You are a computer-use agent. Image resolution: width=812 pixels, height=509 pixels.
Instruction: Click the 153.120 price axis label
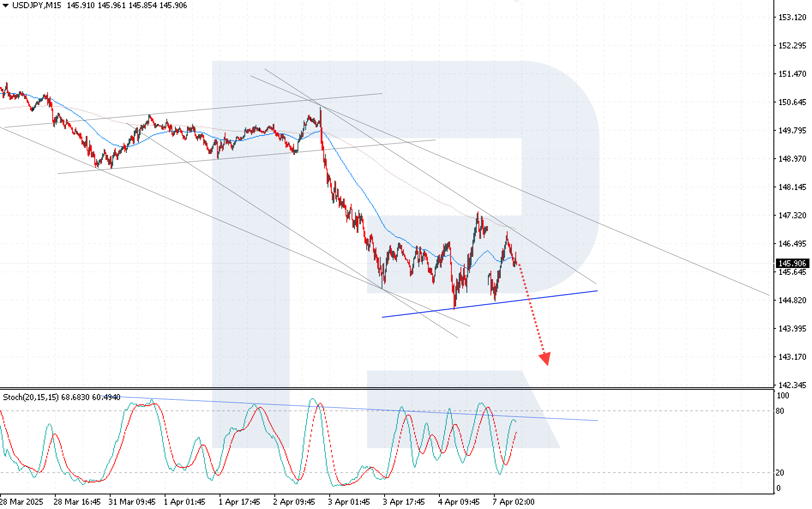pyautogui.click(x=792, y=17)
